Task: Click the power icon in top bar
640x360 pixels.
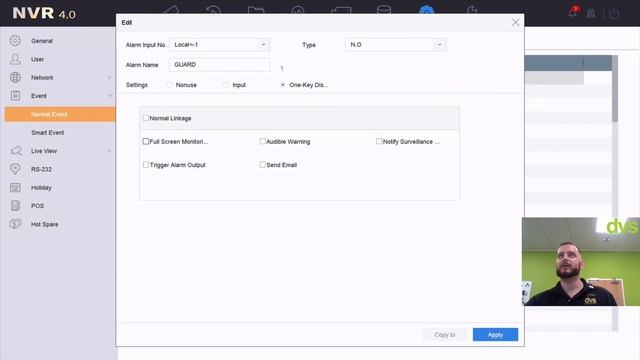Action: point(614,13)
